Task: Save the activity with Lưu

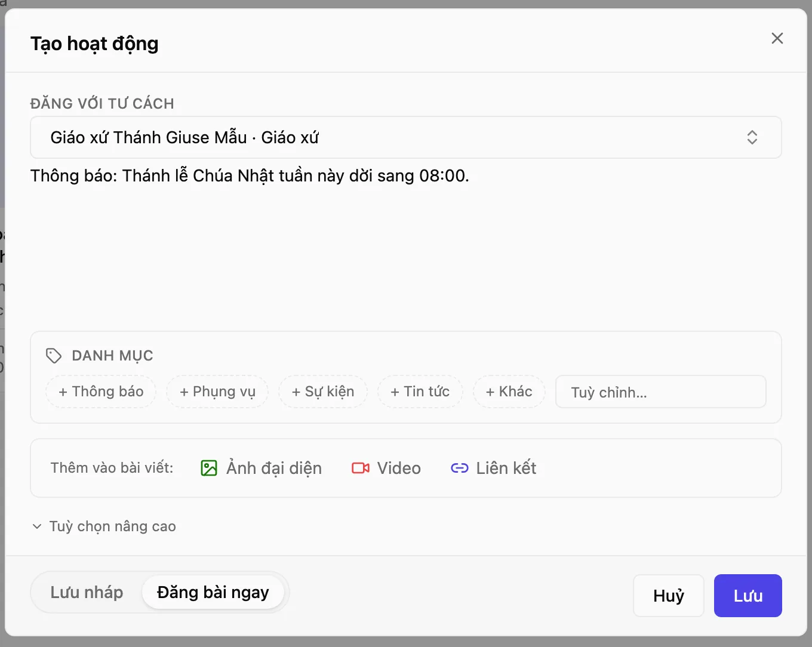Action: pyautogui.click(x=748, y=596)
